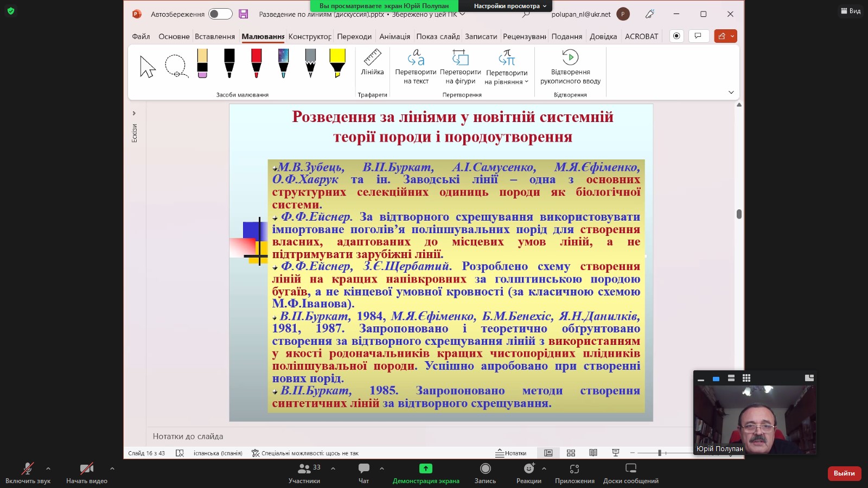Click Спеціальні можливості status entry
Screen dimensions: 868x488
coord(305,453)
